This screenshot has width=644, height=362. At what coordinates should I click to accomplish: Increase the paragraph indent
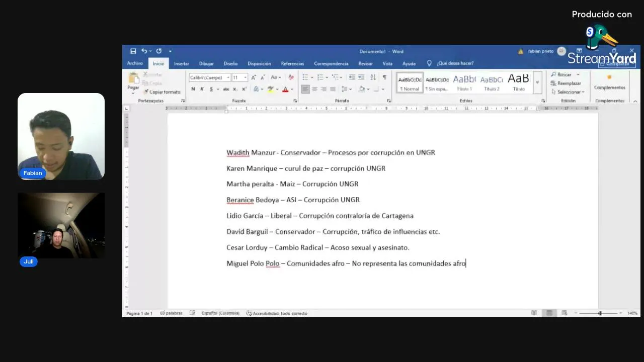point(361,77)
